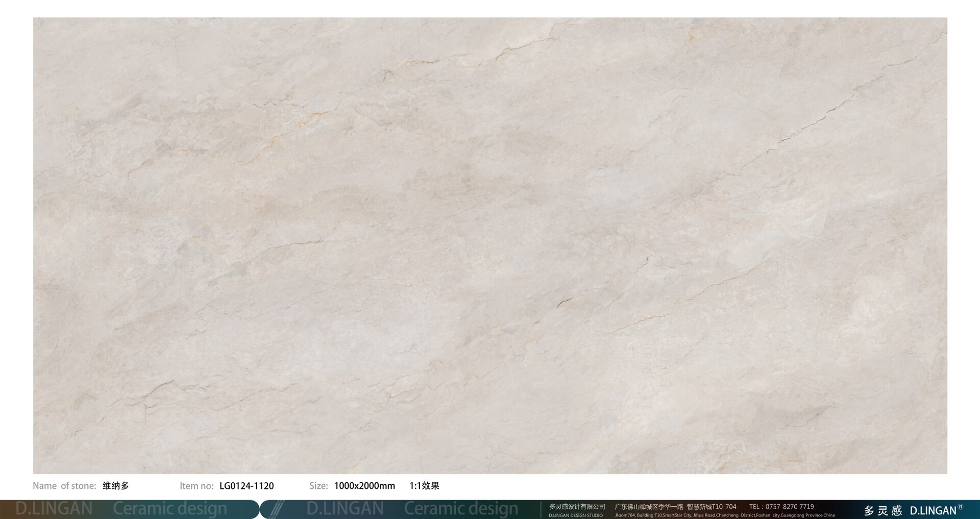Screen dimensions: 980x519
Task: Click the registered trademark symbol by D.LINGAN
Action: tap(960, 507)
